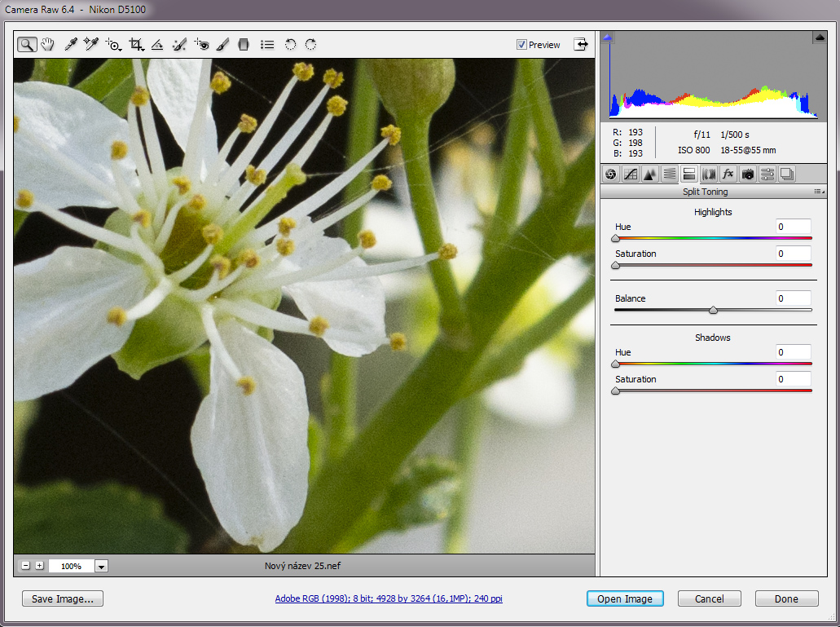The width and height of the screenshot is (840, 627).
Task: Activate the Red Eye Removal tool
Action: click(x=202, y=45)
